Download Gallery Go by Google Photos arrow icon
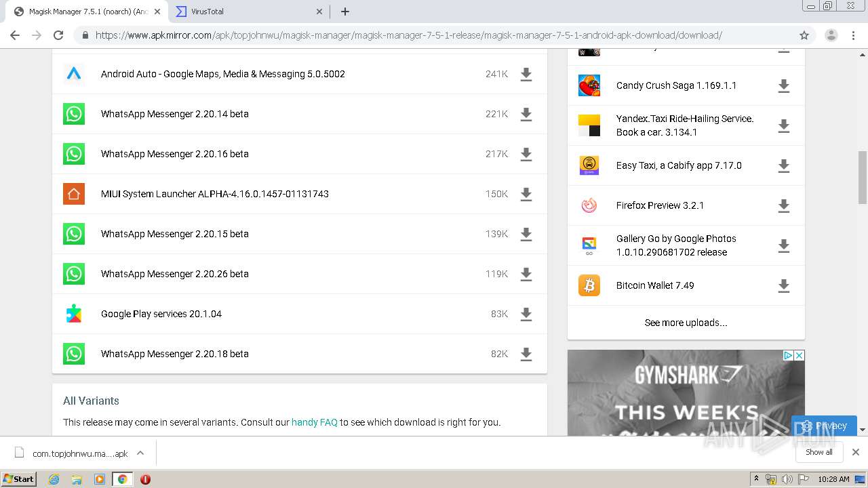The width and height of the screenshot is (868, 488). [x=783, y=246]
